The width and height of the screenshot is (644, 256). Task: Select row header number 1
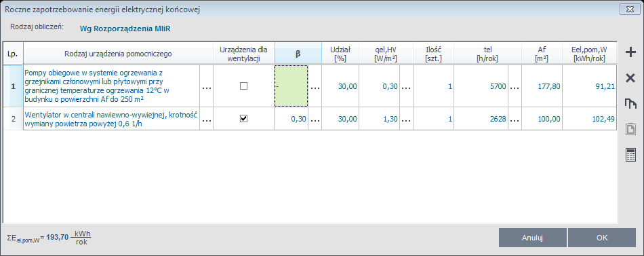(13, 86)
